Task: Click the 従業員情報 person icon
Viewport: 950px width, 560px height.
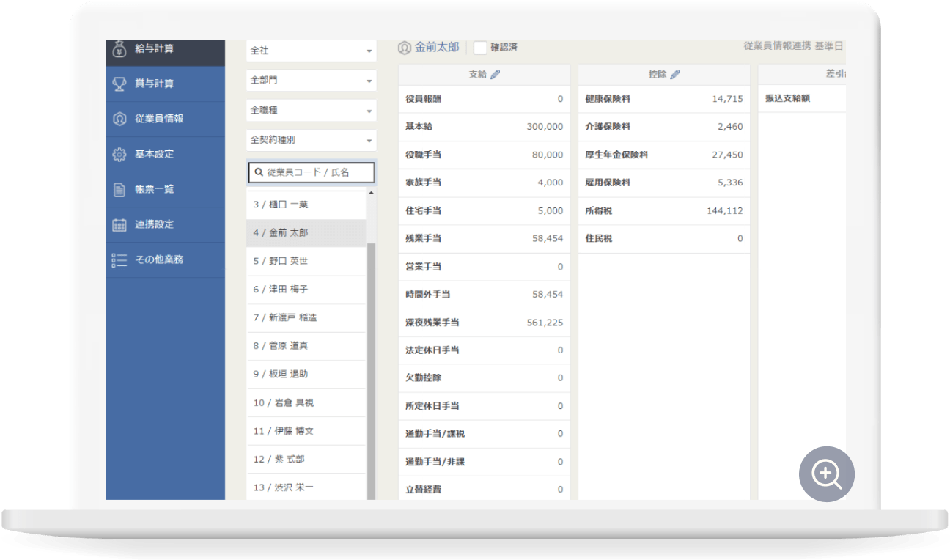Action: pyautogui.click(x=119, y=119)
